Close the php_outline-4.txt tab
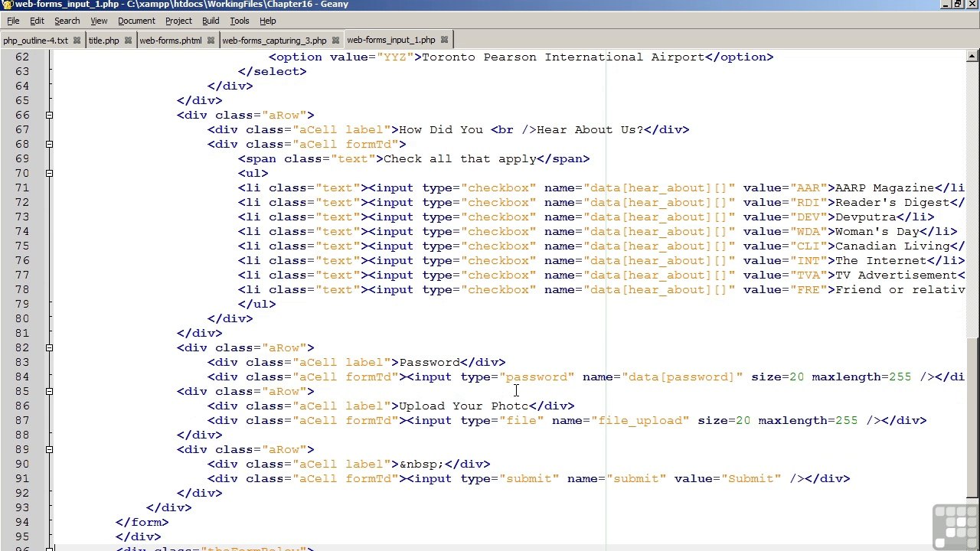The width and height of the screenshot is (980, 551). pos(77,41)
